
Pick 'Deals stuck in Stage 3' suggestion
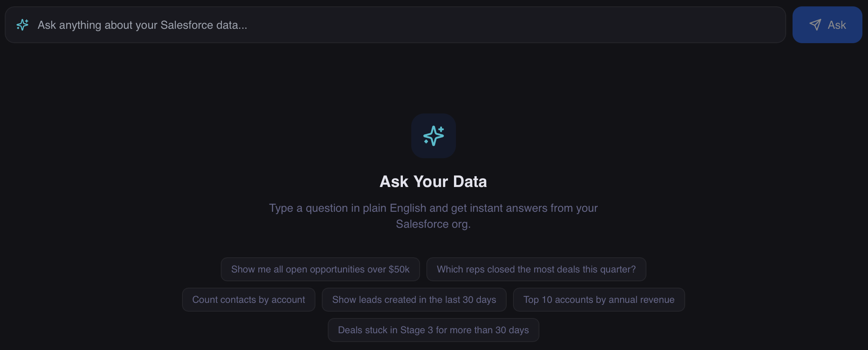click(433, 330)
